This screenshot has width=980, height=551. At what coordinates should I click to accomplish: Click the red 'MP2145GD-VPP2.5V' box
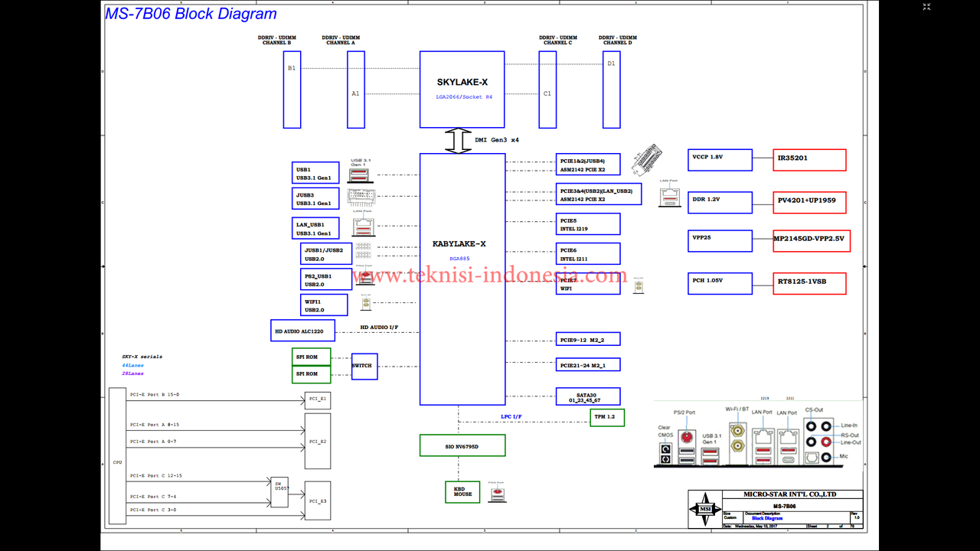[812, 241]
